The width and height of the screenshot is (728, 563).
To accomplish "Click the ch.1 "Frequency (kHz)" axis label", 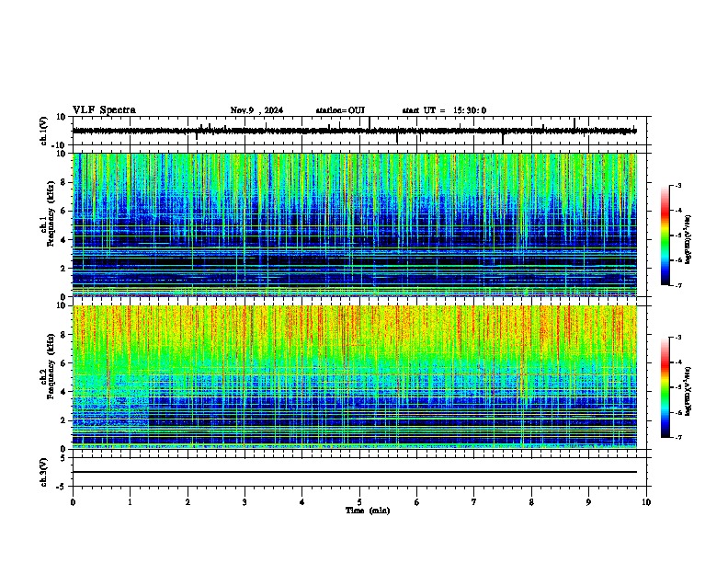I will coord(51,214).
